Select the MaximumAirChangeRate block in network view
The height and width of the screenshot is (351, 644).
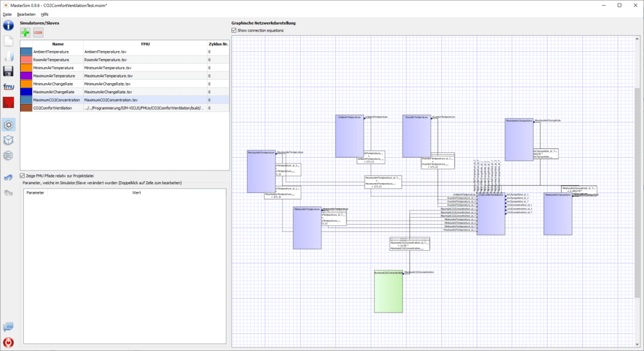click(519, 140)
